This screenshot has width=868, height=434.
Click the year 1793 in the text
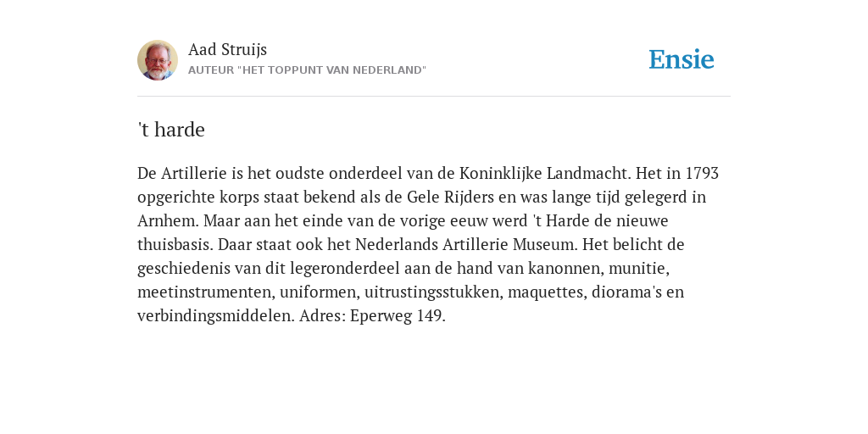pyautogui.click(x=702, y=173)
